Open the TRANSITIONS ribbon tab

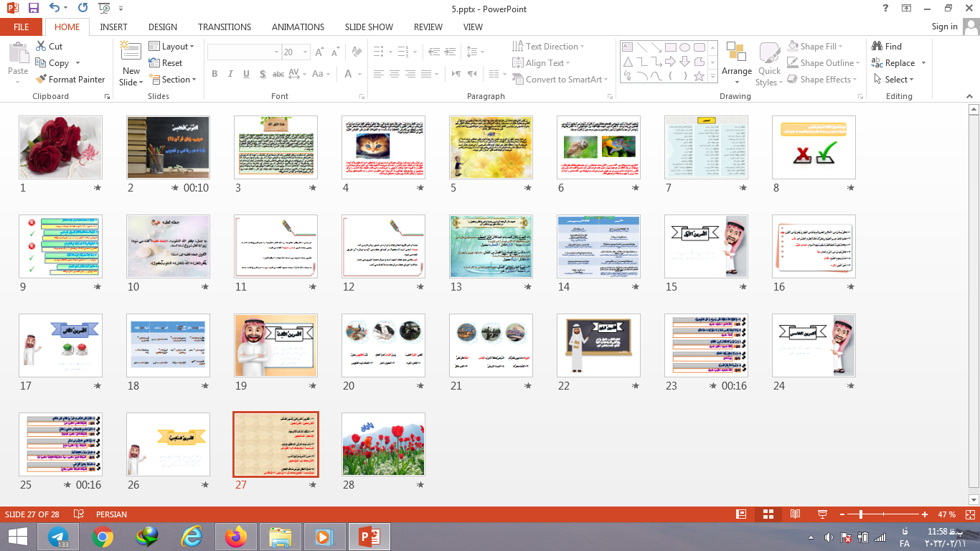point(224,27)
